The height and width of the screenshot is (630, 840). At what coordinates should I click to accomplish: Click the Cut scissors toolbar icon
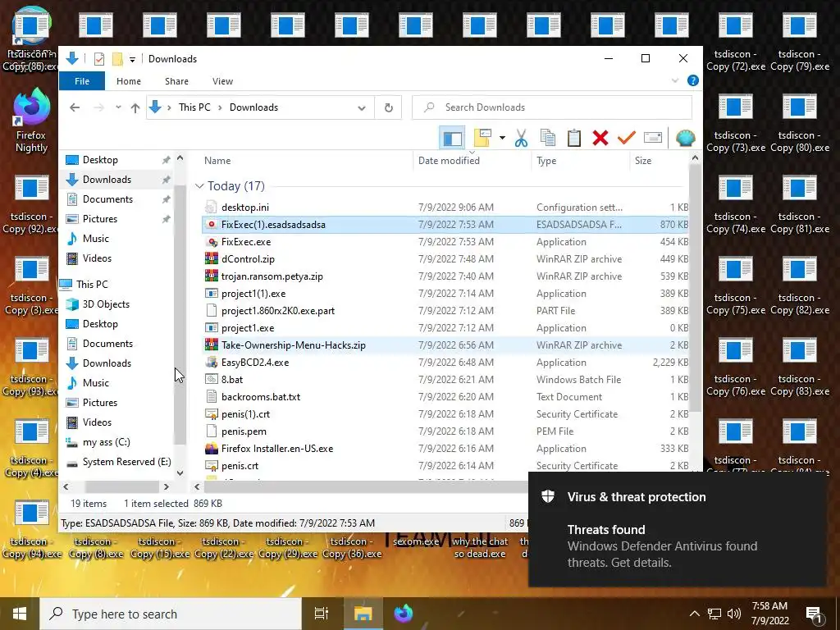point(521,138)
